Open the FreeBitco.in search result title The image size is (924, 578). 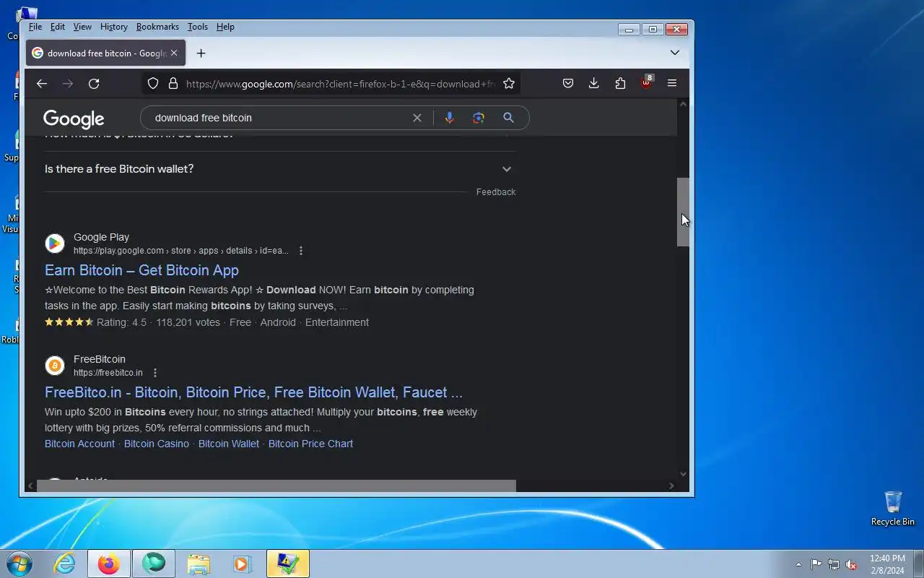253,392
